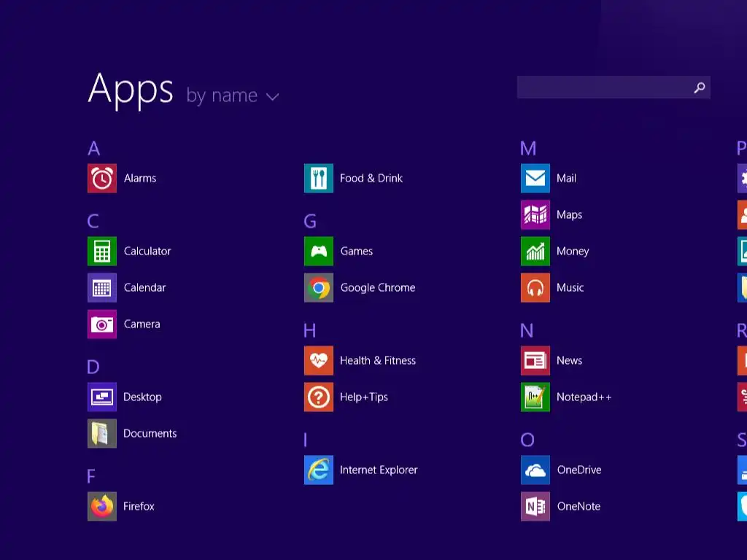Launch Internet Explorer icon
Image resolution: width=747 pixels, height=560 pixels.
(319, 470)
